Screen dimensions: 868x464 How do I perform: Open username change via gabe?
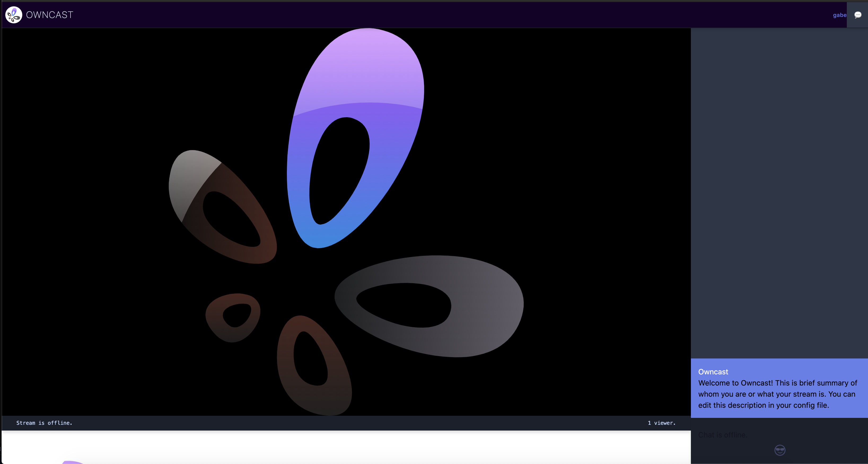coord(839,15)
